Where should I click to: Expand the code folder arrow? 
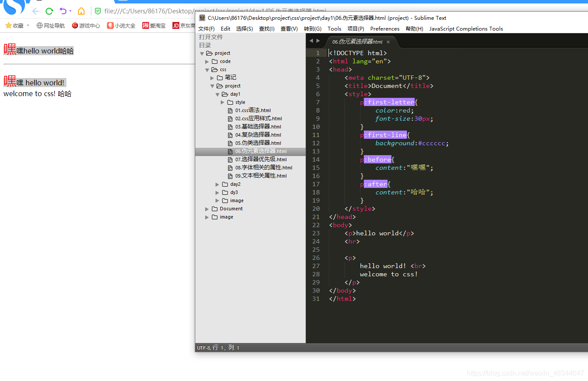pos(207,62)
